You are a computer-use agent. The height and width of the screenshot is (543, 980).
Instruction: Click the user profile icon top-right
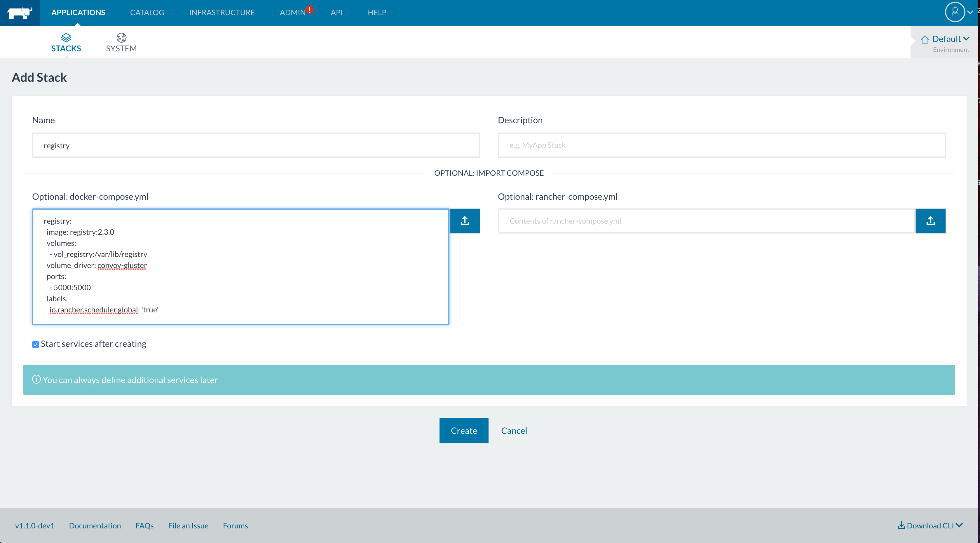(955, 12)
